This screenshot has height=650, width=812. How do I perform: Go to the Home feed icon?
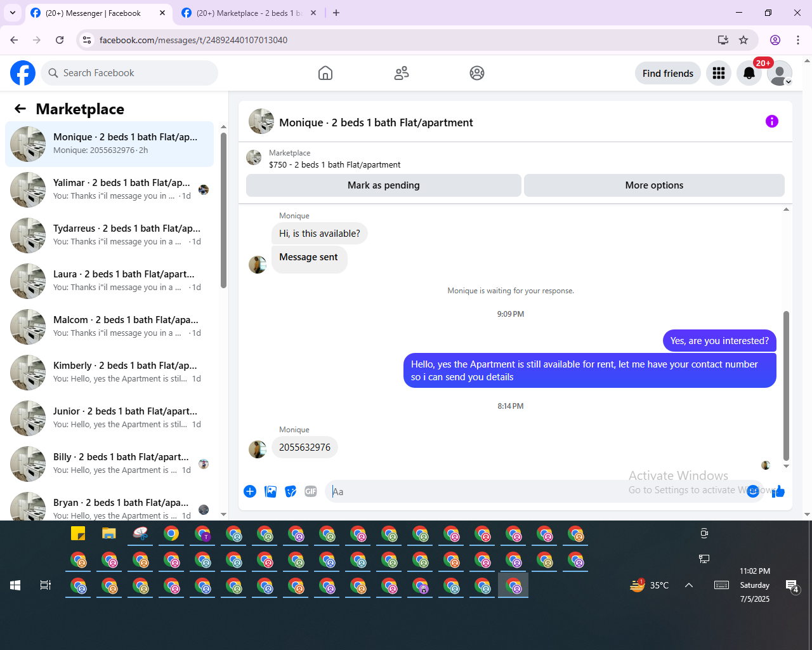point(325,73)
